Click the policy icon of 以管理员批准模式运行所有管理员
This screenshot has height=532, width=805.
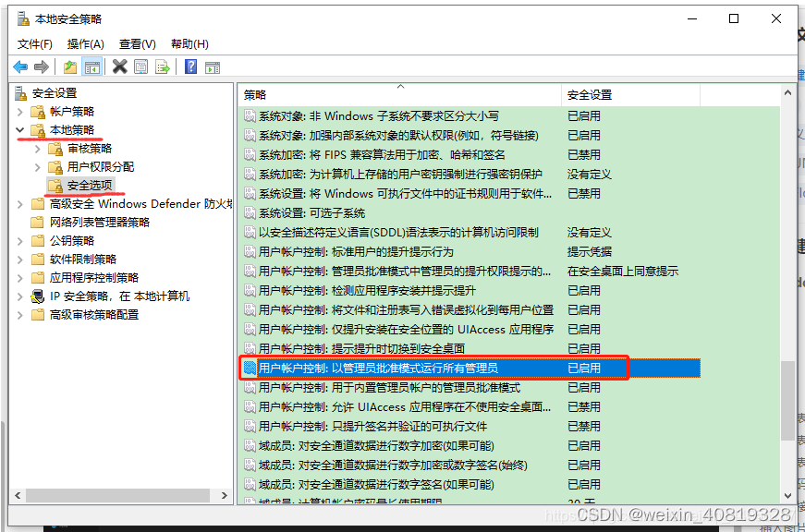tap(250, 368)
